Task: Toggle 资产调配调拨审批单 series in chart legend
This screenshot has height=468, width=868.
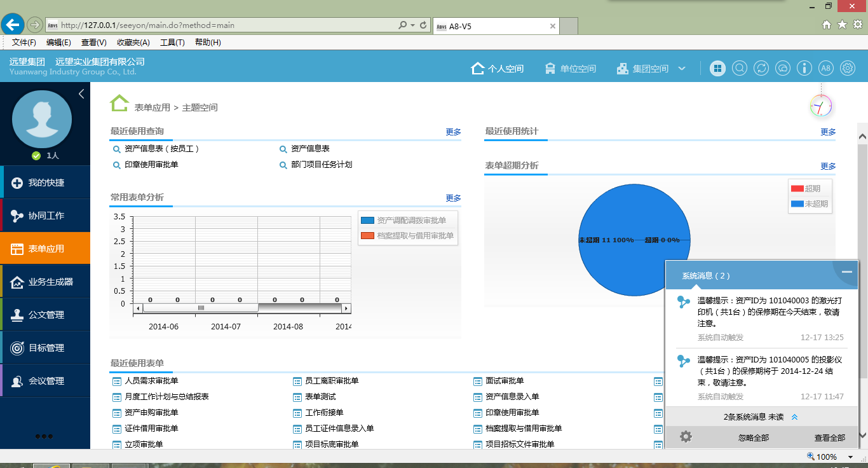Action: (x=404, y=221)
